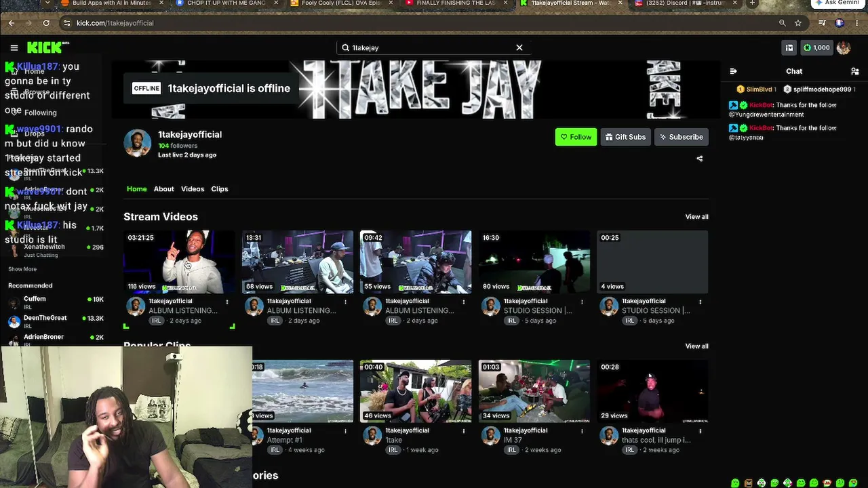View all Popular Clips
Viewport: 868px width, 488px height.
click(x=696, y=346)
